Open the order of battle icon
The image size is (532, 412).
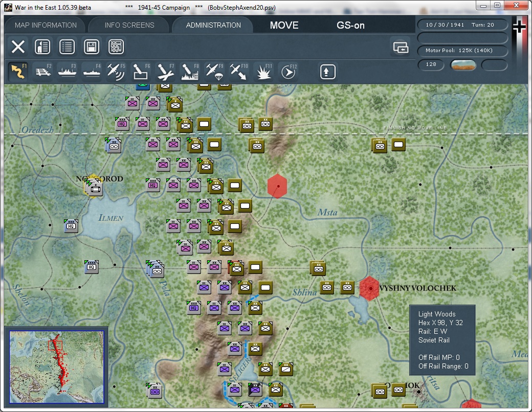coord(42,47)
